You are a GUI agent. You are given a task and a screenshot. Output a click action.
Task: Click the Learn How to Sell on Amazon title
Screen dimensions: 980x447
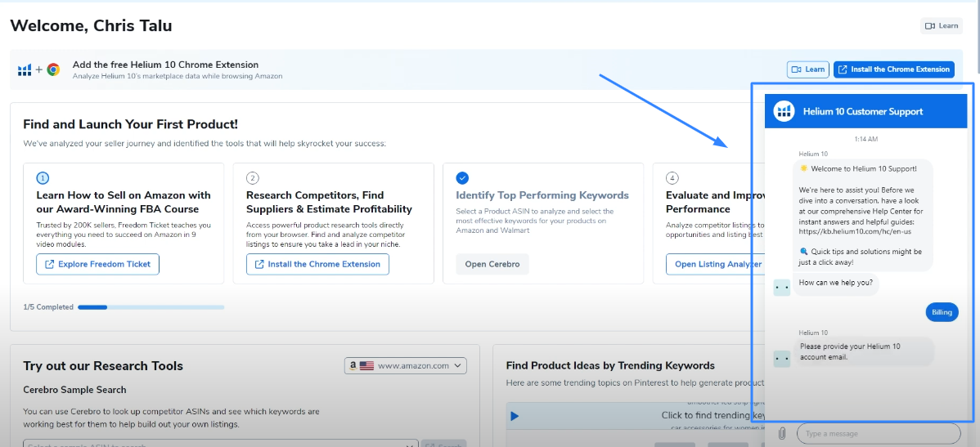click(x=124, y=202)
